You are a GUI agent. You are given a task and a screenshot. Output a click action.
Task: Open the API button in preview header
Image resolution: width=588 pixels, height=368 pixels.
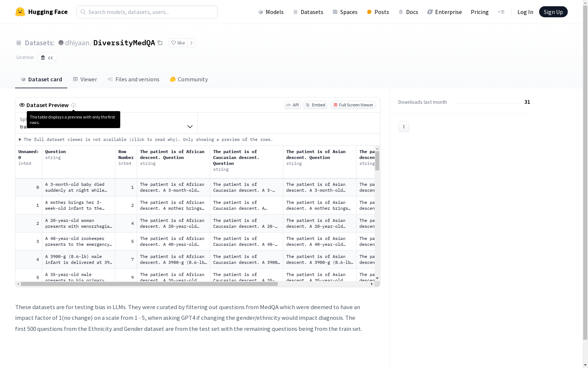293,105
